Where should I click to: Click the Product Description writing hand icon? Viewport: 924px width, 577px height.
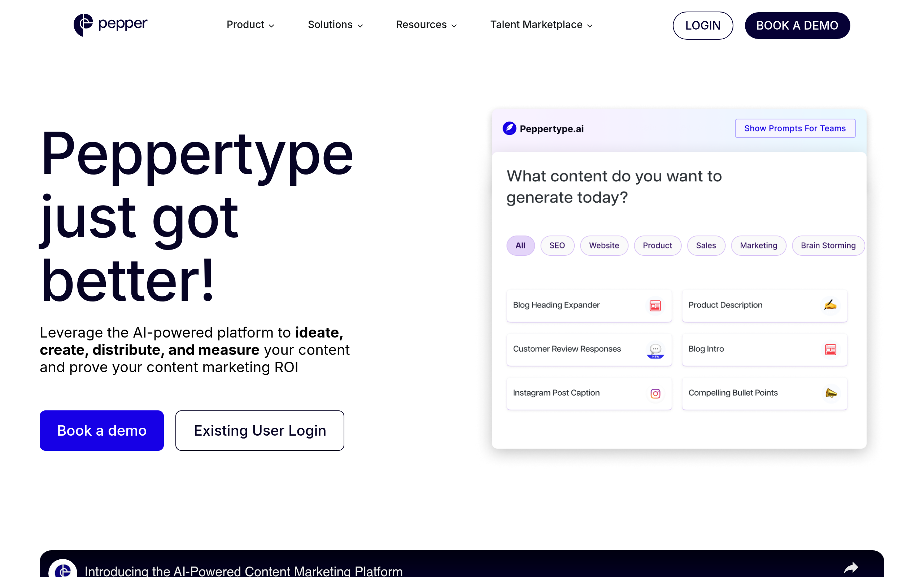click(831, 305)
